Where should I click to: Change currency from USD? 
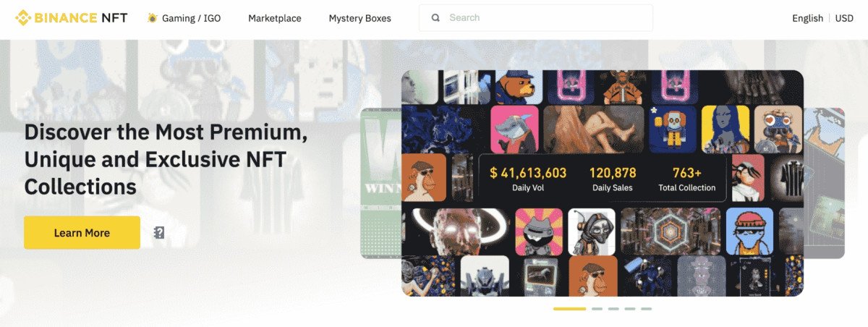pyautogui.click(x=844, y=18)
